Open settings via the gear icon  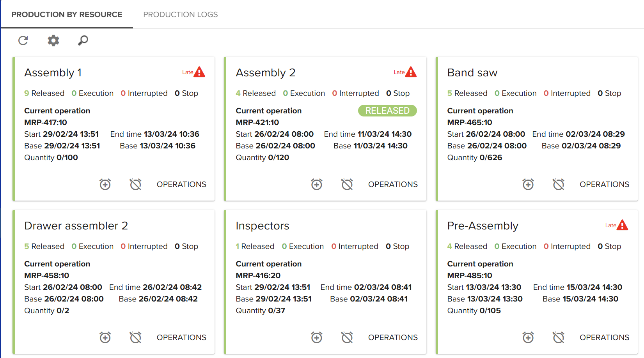pos(53,41)
